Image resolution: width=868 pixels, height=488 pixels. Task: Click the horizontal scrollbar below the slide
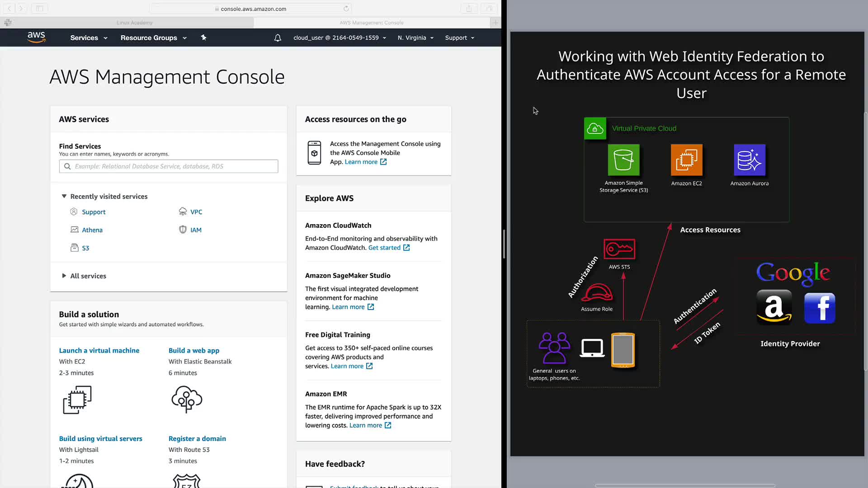coord(685,486)
